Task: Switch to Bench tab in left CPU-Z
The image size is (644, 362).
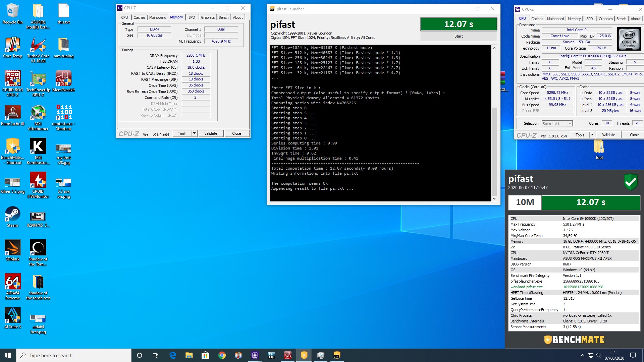Action: tap(223, 17)
